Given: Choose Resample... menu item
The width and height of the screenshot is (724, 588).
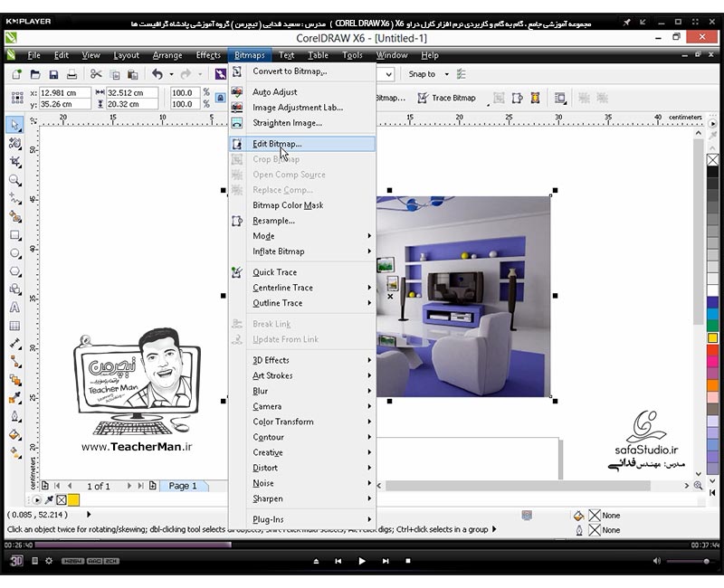Looking at the screenshot, I should tap(302, 221).
